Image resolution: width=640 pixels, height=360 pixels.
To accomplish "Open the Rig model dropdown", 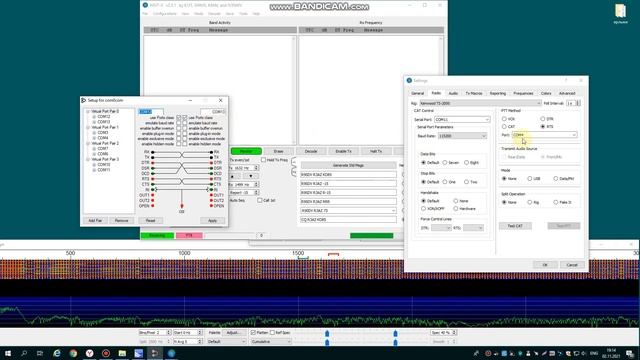I will [480, 103].
